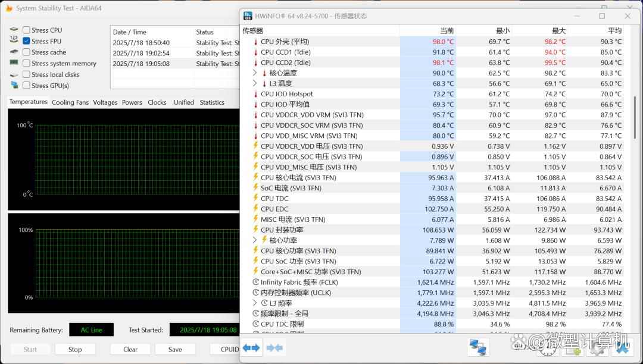Click the Stop button in AIDA64
This screenshot has height=364, width=643.
(75, 349)
